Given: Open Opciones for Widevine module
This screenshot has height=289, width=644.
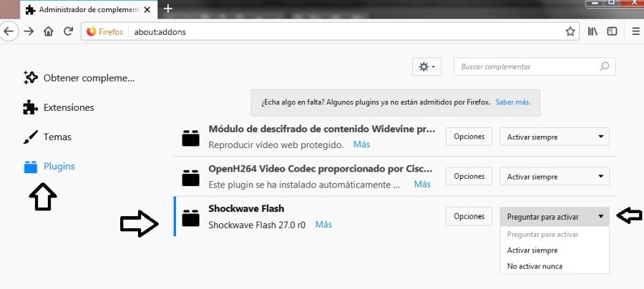Looking at the screenshot, I should (469, 137).
